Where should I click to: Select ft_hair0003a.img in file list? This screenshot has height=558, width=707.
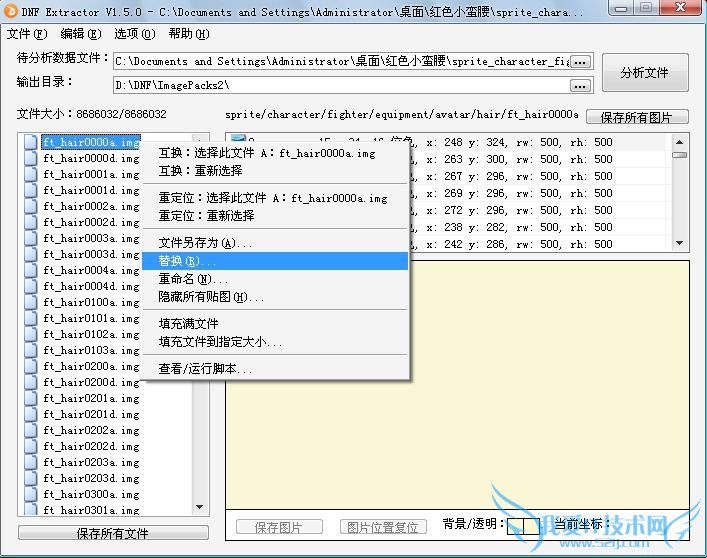[x=91, y=238]
